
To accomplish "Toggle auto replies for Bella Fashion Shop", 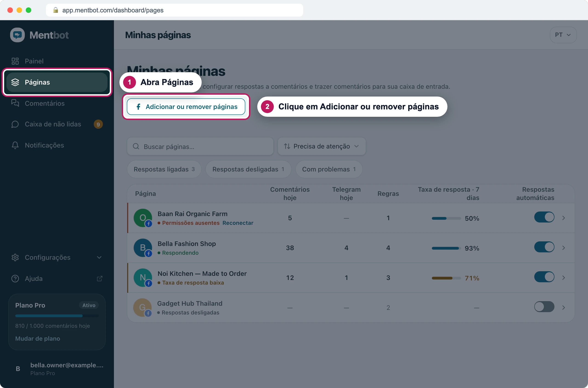I will [x=544, y=247].
